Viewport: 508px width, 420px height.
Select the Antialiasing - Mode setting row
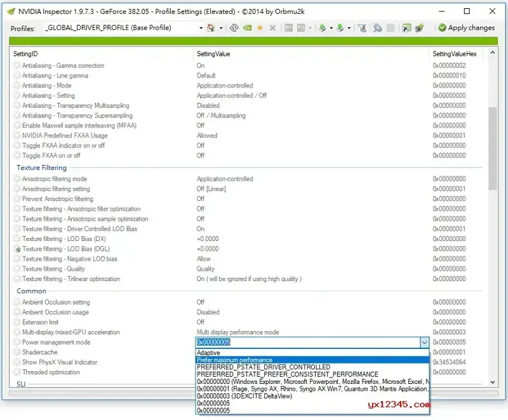(x=248, y=86)
